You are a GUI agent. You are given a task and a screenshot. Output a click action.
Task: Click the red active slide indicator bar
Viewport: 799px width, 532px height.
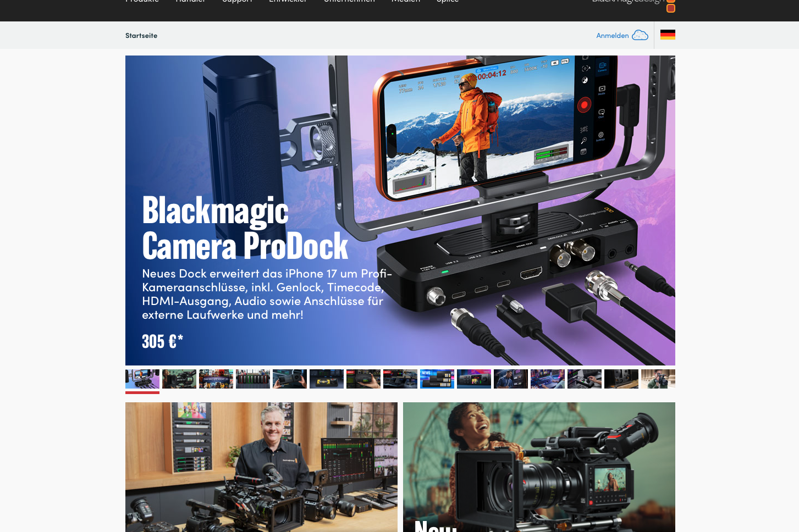(x=142, y=392)
